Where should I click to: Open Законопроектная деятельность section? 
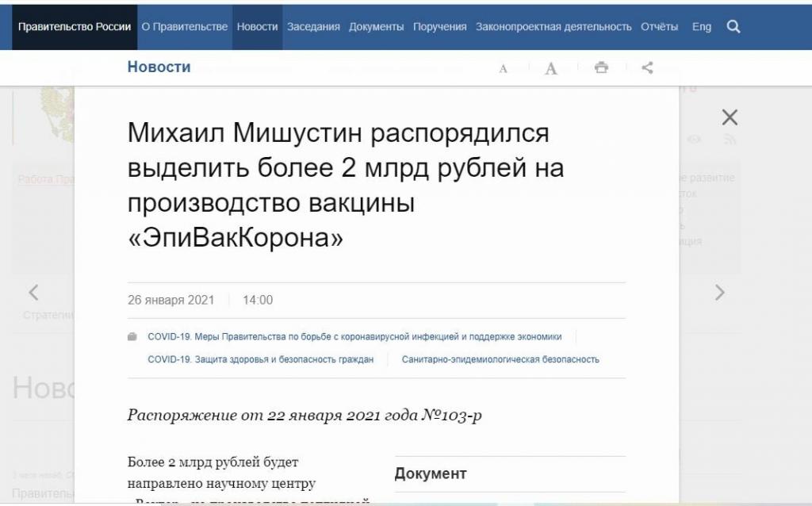point(553,27)
